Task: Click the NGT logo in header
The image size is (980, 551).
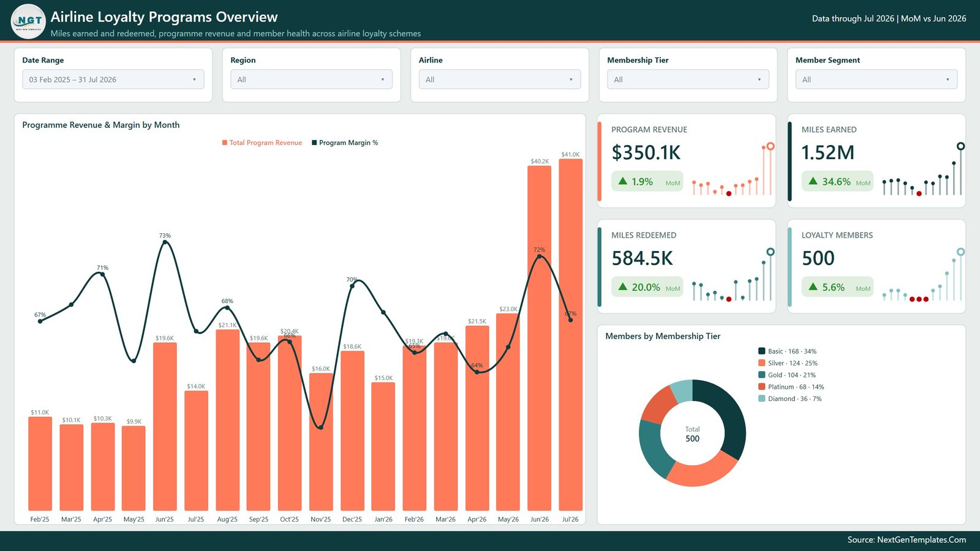Action: 29,21
